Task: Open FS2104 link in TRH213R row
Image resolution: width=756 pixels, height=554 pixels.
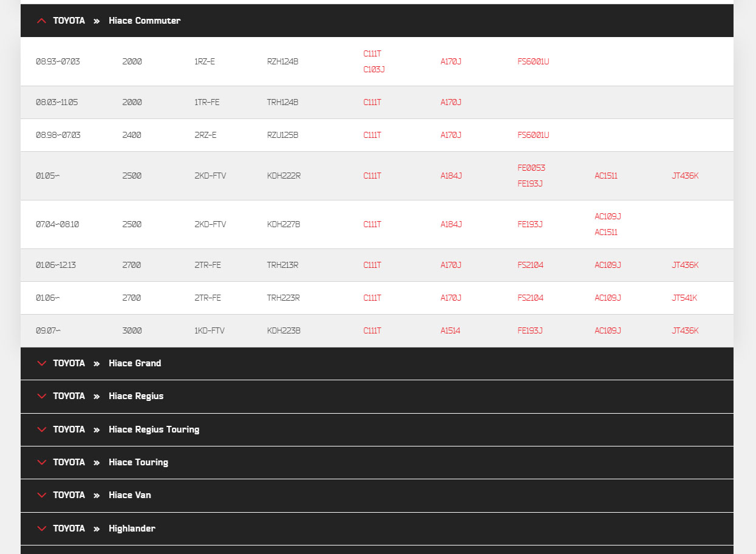Action: 531,265
